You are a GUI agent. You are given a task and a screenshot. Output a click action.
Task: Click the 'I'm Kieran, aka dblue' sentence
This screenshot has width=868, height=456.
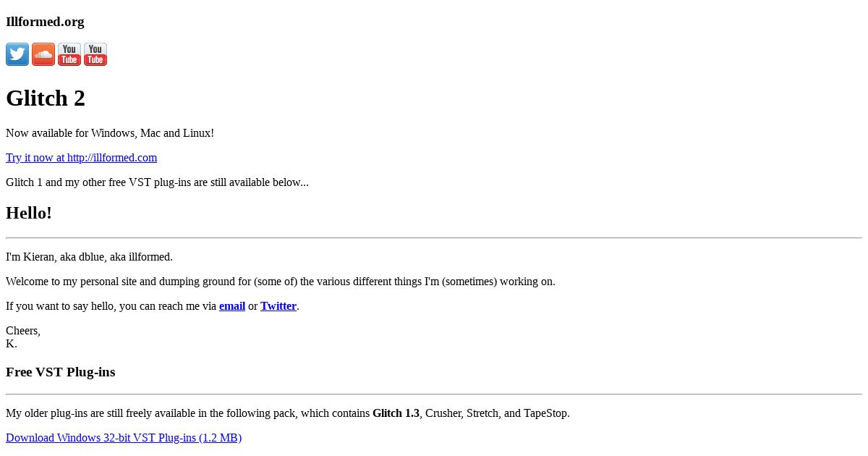click(89, 257)
